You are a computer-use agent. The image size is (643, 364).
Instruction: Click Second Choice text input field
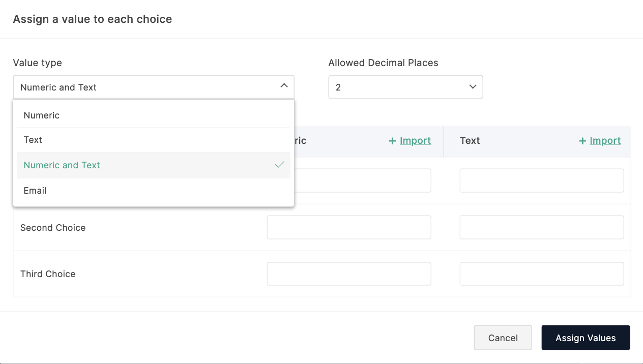pos(541,227)
